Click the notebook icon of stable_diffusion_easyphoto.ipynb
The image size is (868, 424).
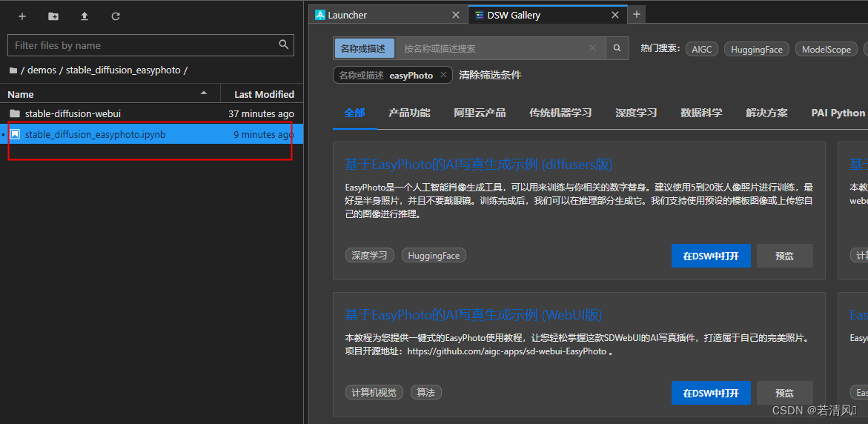(x=15, y=134)
